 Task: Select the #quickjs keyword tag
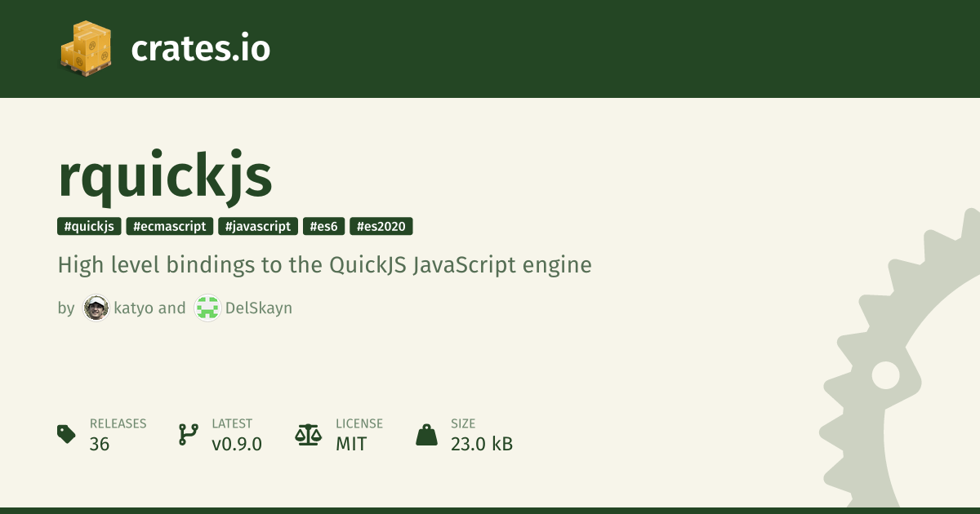coord(89,227)
